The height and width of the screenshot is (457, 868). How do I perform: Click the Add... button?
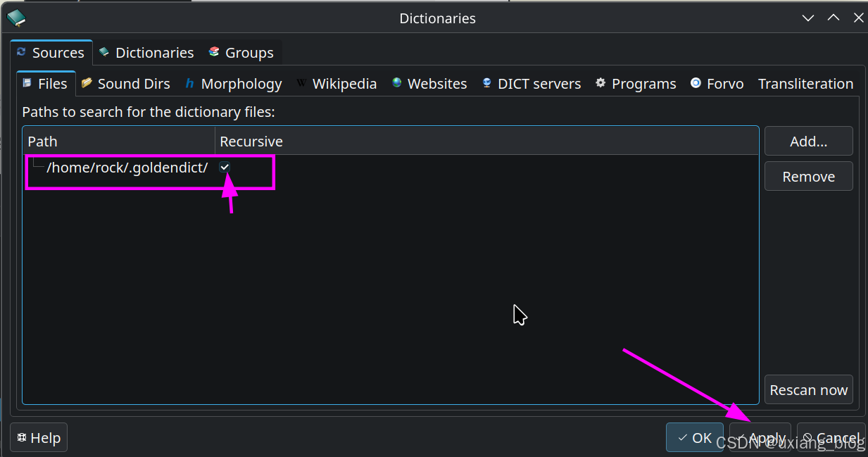point(808,142)
